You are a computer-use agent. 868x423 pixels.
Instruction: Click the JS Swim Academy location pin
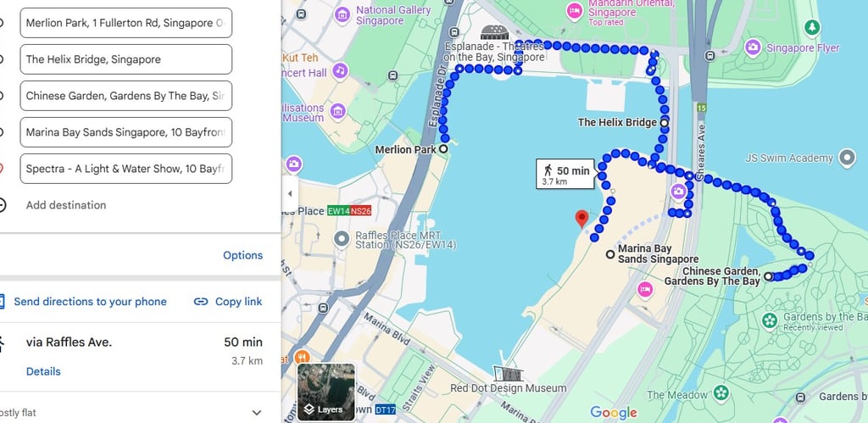[x=847, y=159]
